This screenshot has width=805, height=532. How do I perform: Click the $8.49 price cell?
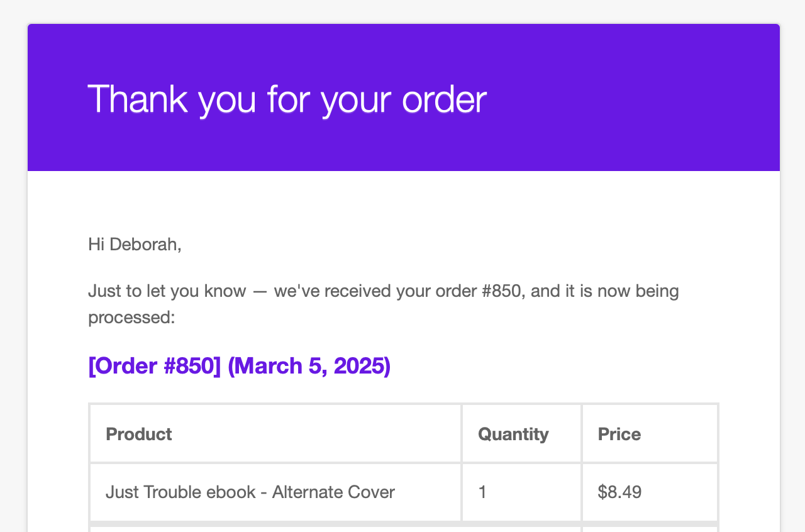[619, 492]
